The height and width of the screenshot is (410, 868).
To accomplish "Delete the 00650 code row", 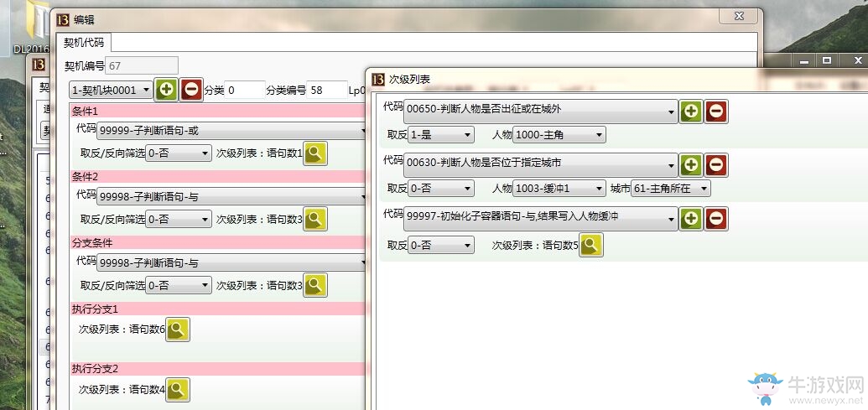I will pyautogui.click(x=715, y=112).
